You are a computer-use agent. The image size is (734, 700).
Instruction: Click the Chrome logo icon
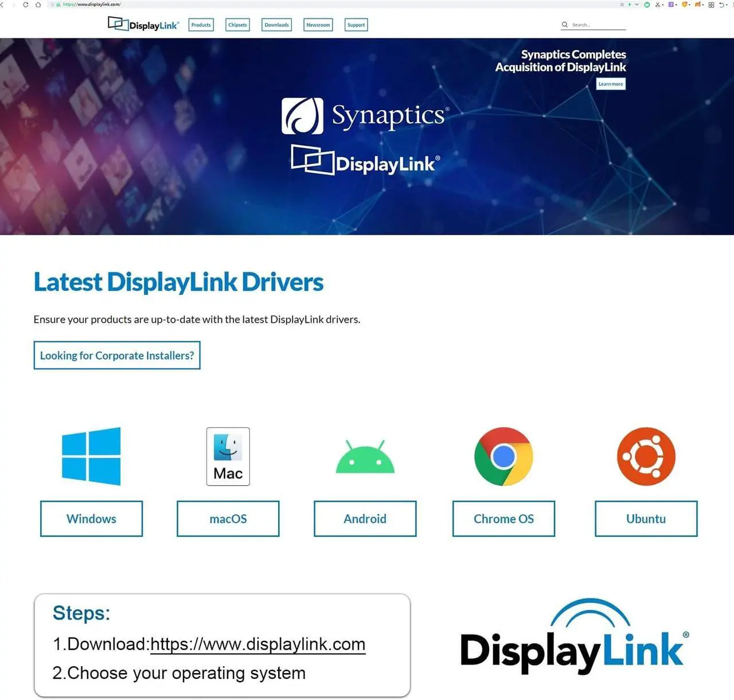click(x=503, y=456)
